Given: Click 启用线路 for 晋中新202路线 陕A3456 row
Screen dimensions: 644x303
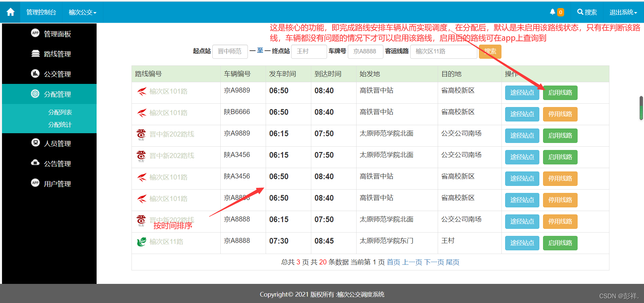Looking at the screenshot, I should click(x=560, y=157).
